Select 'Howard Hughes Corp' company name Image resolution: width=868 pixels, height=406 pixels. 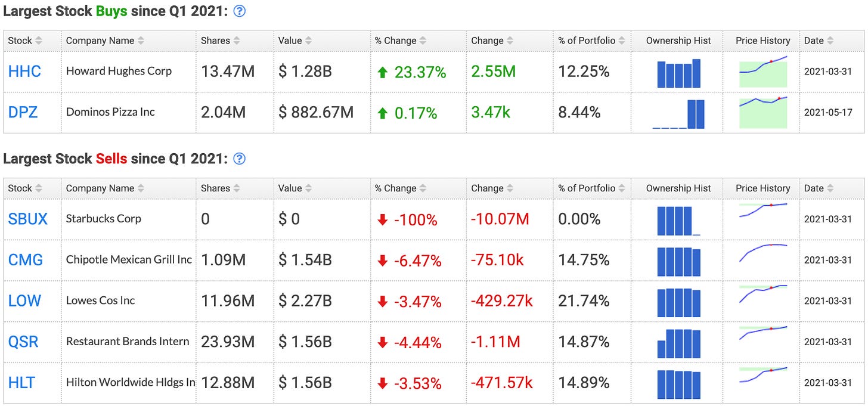[119, 71]
